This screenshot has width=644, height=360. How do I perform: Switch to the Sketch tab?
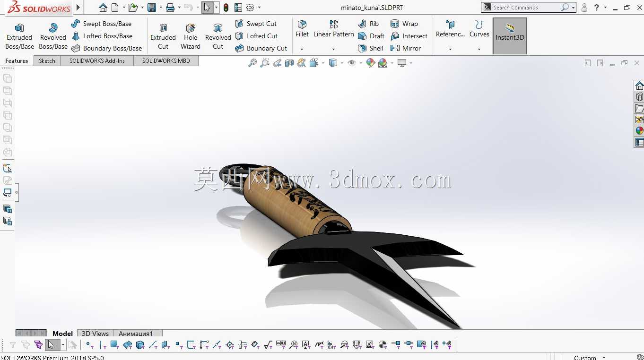point(47,61)
